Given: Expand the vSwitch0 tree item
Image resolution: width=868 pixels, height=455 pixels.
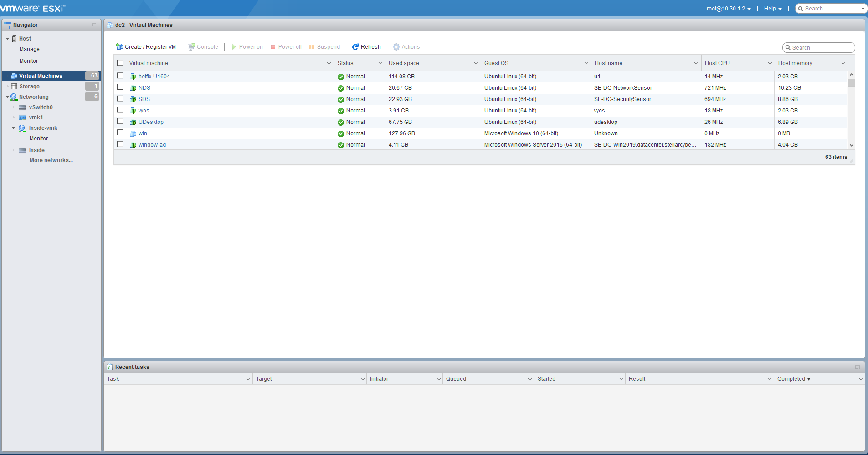Looking at the screenshot, I should (14, 107).
